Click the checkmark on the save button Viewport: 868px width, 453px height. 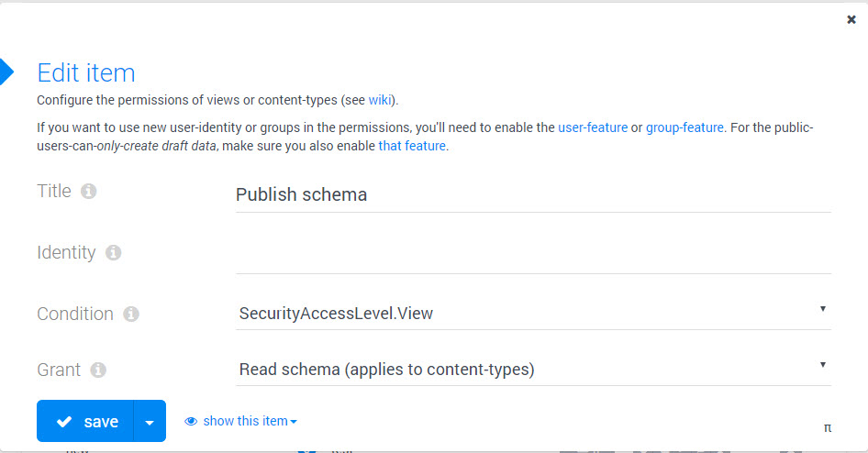pyautogui.click(x=64, y=422)
